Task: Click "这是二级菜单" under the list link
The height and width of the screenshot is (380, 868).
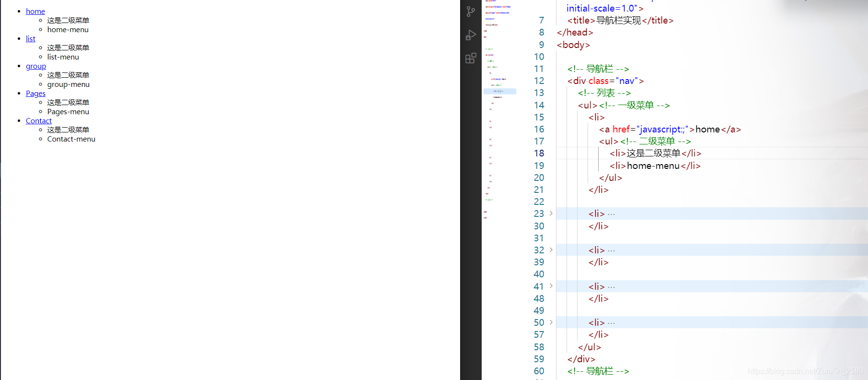Action: [x=68, y=48]
